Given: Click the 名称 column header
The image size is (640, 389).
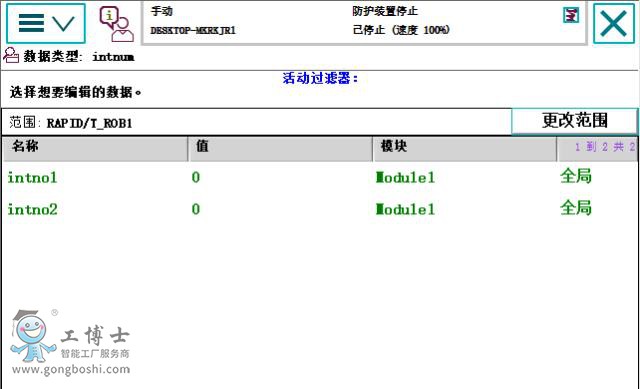Looking at the screenshot, I should coord(95,149).
